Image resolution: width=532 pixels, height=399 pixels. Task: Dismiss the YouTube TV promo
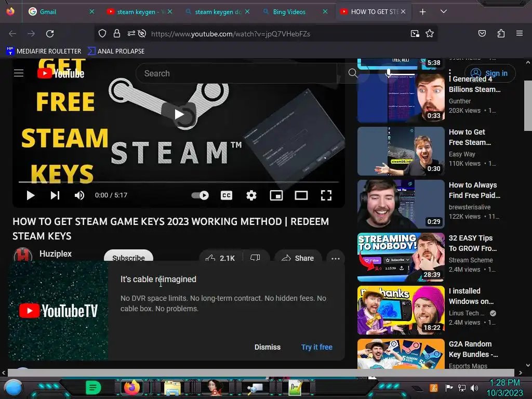tap(268, 347)
